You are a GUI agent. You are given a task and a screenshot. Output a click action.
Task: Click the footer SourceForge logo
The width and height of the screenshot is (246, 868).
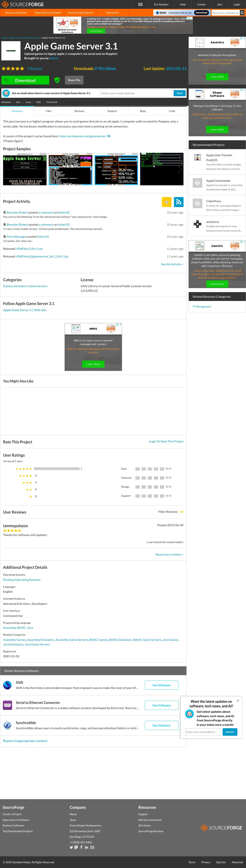pyautogui.click(x=221, y=828)
